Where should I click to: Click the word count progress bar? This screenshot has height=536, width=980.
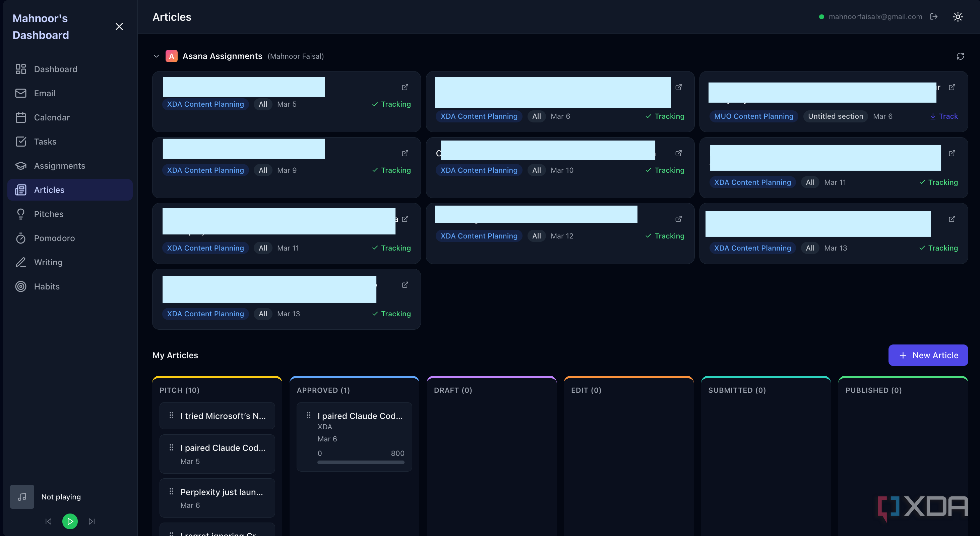361,462
